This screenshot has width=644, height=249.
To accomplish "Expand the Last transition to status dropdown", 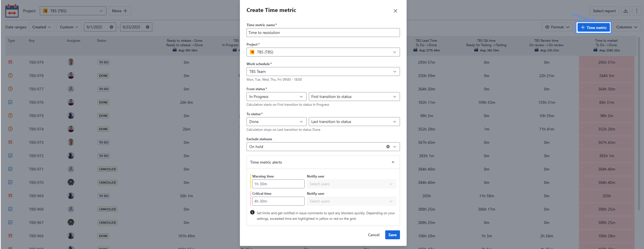I will click(354, 122).
